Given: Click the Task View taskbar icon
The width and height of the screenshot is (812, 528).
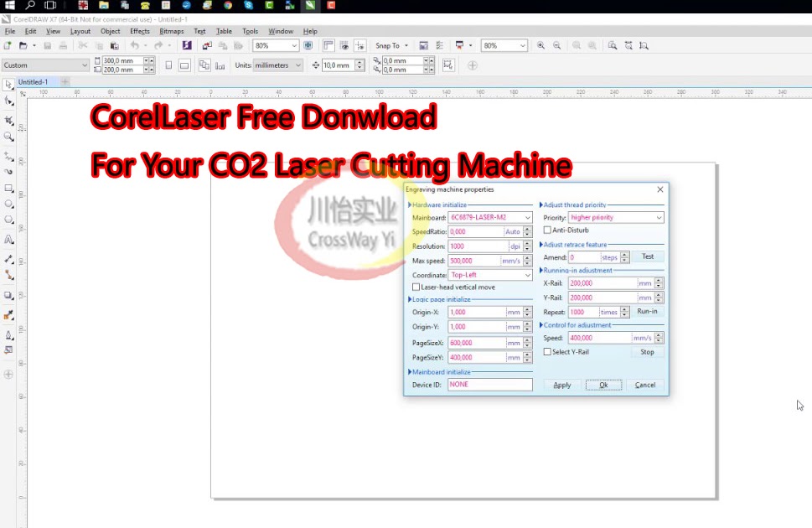Looking at the screenshot, I should click(49, 5).
